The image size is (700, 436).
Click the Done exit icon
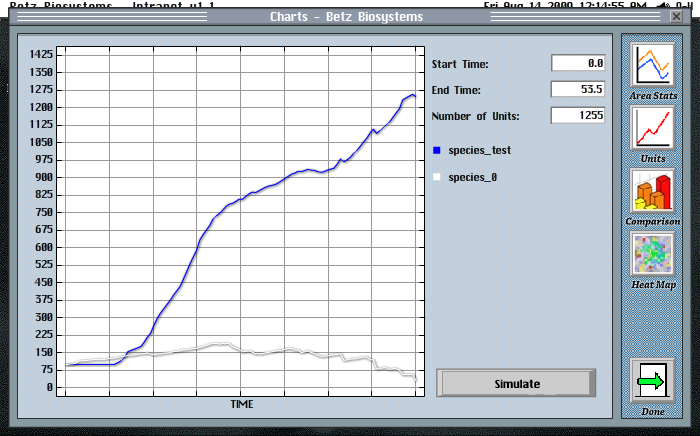point(653,381)
